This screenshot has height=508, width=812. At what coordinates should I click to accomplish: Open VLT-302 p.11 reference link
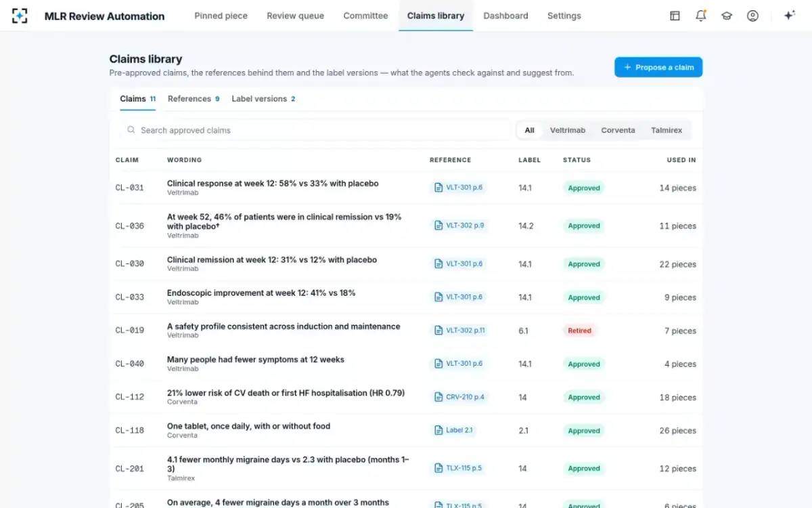[x=459, y=331]
